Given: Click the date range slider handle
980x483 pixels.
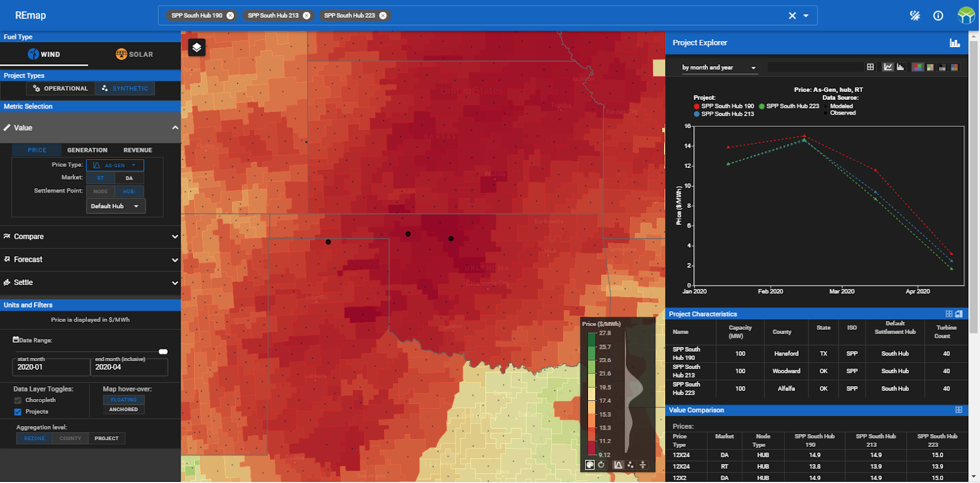Looking at the screenshot, I should click(x=163, y=352).
